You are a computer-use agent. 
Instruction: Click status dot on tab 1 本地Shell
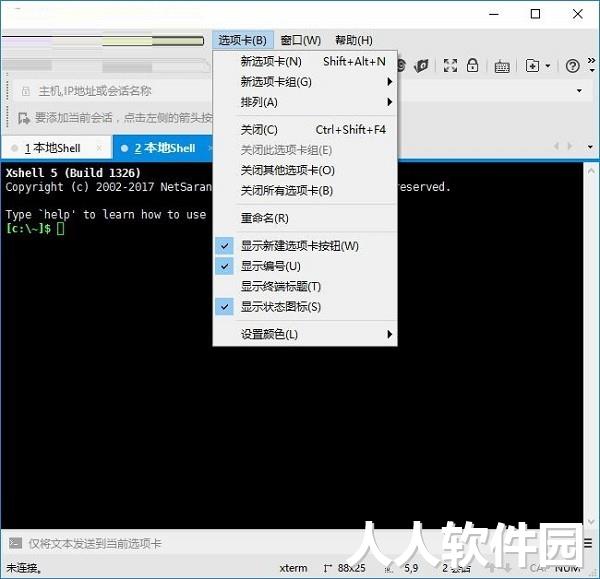pyautogui.click(x=15, y=148)
